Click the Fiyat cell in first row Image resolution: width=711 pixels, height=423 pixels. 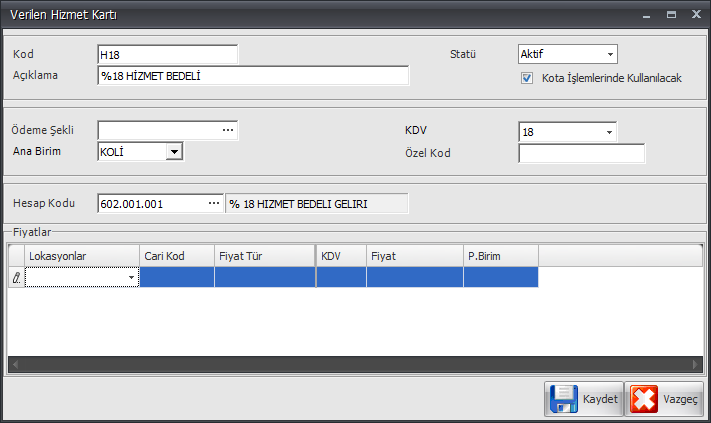[x=414, y=278]
